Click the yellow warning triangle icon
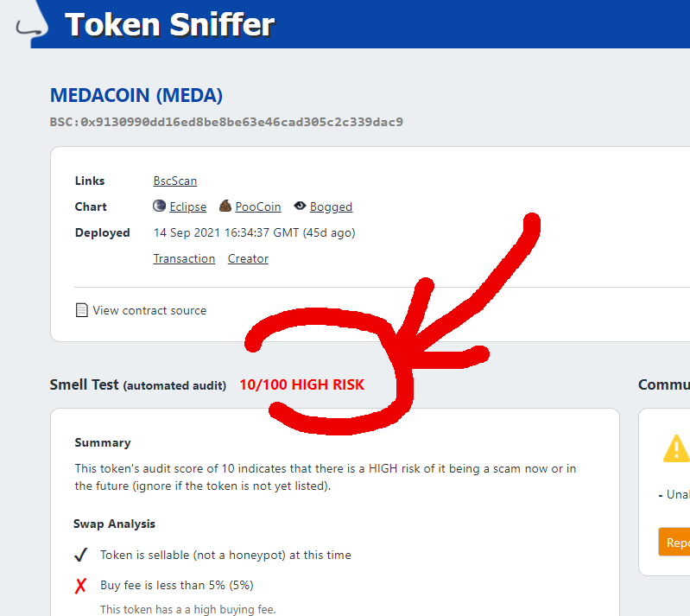 [x=676, y=448]
